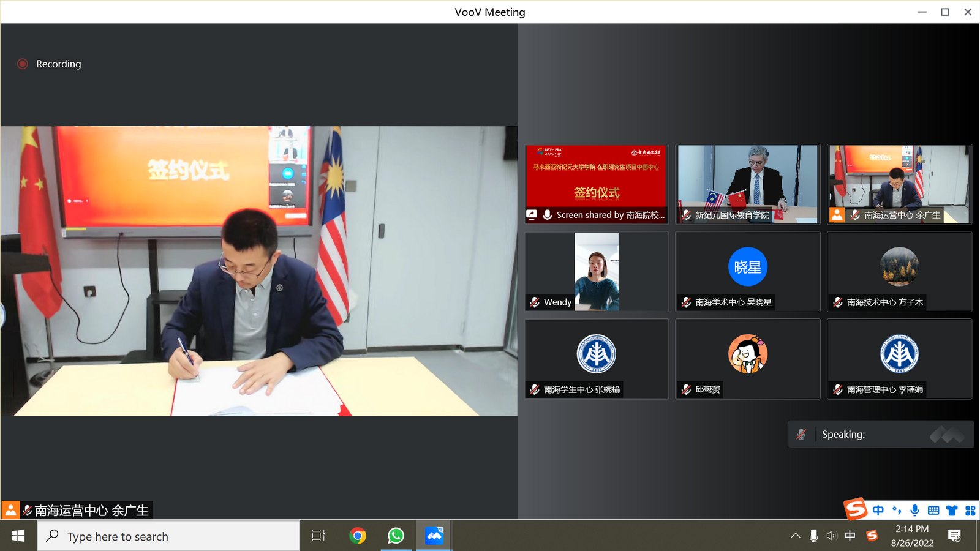Click the red Recording indicator icon
The height and width of the screenshot is (551, 980).
click(23, 64)
